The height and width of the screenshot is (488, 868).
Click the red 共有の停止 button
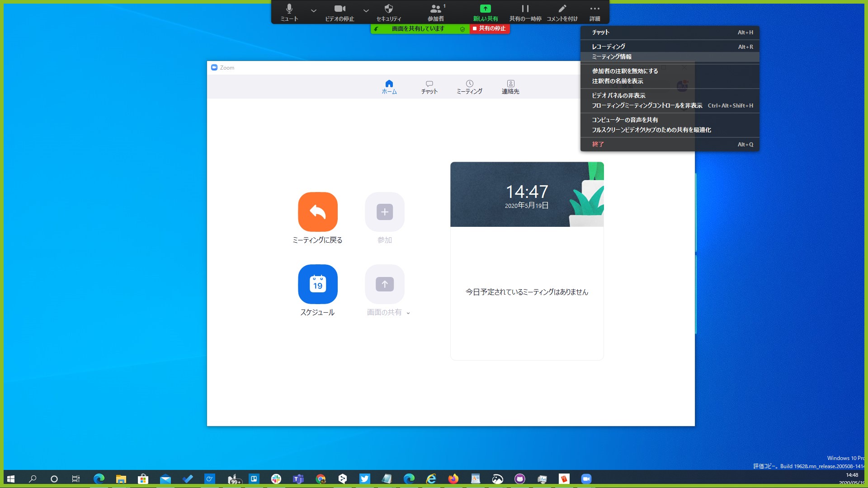[x=490, y=28]
